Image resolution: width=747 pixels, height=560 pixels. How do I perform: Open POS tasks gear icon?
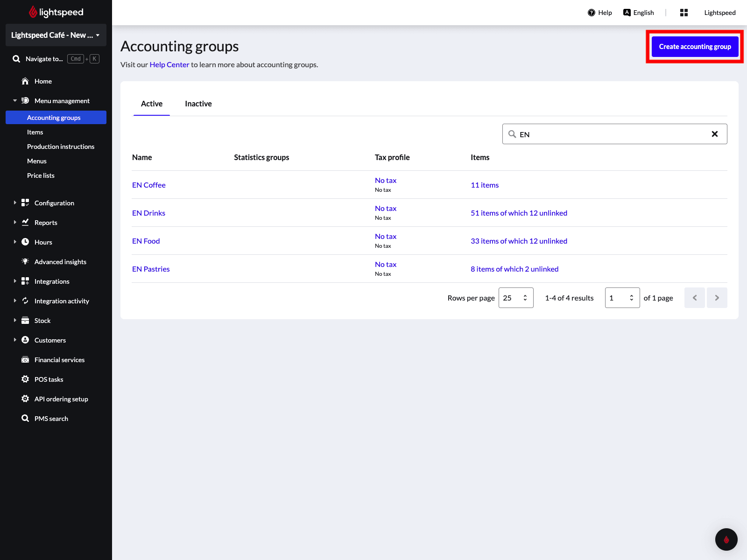pos(25,379)
